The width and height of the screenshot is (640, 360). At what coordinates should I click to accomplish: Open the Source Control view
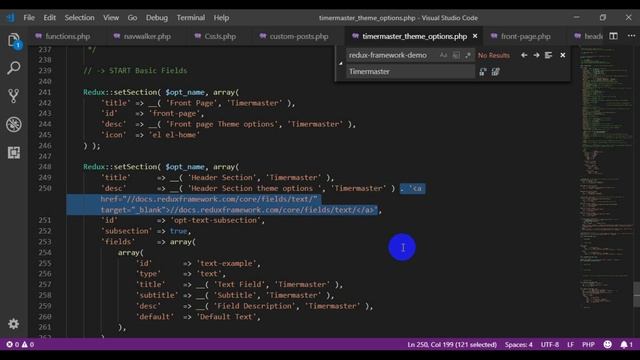pos(14,96)
